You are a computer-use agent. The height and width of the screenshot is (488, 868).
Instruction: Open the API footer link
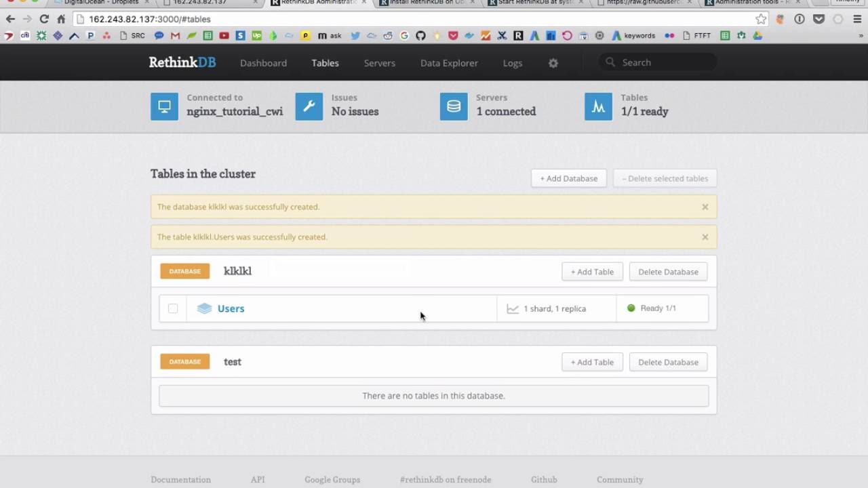258,479
